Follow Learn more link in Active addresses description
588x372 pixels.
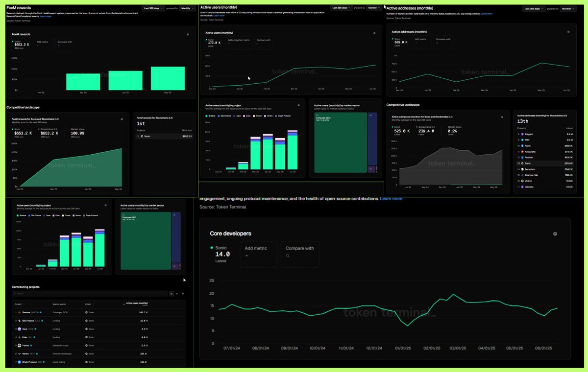(487, 14)
